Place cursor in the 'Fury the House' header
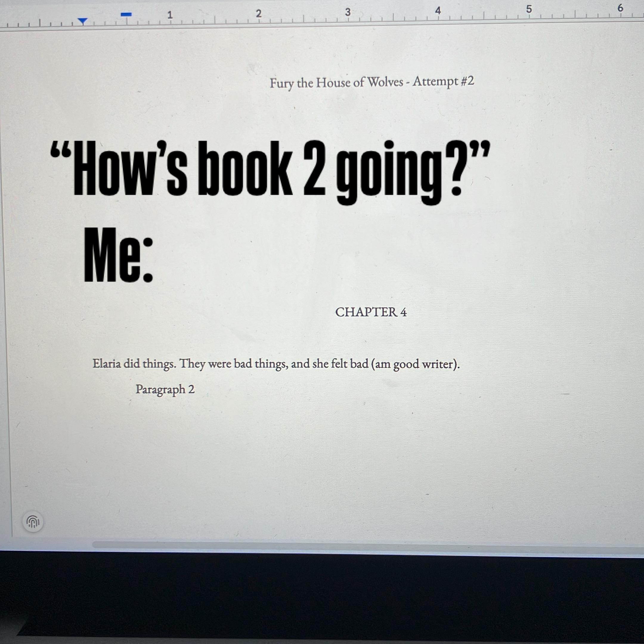The width and height of the screenshot is (644, 644). coord(372,82)
